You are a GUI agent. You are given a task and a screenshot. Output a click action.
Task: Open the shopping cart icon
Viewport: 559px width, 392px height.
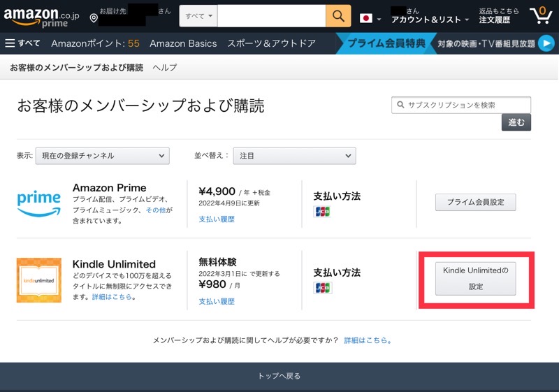pos(540,15)
